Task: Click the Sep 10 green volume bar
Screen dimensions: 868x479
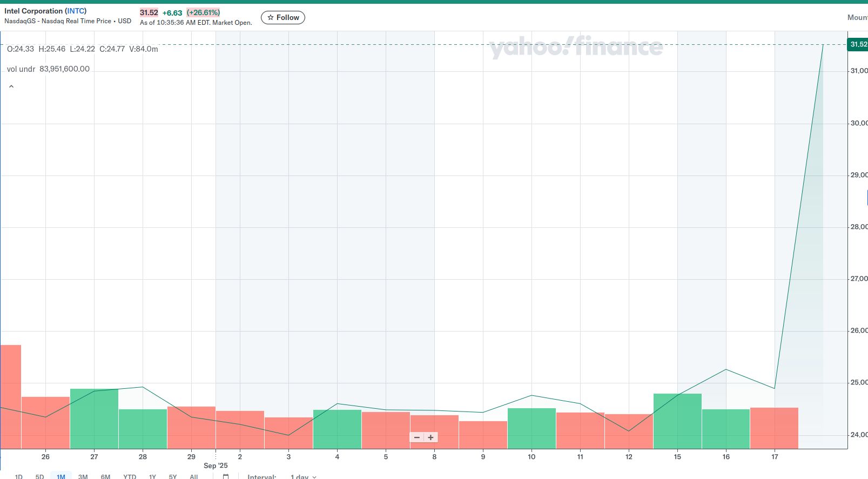Action: [x=531, y=428]
